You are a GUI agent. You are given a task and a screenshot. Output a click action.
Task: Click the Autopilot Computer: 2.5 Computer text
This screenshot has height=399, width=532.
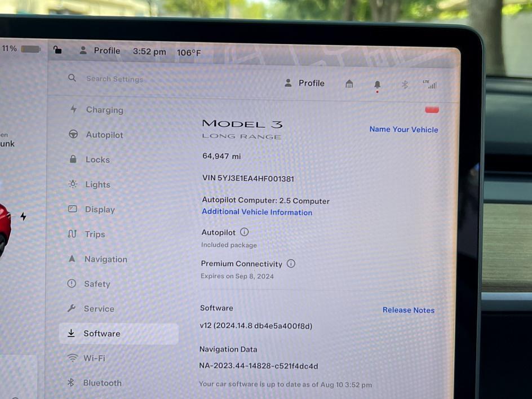(265, 201)
